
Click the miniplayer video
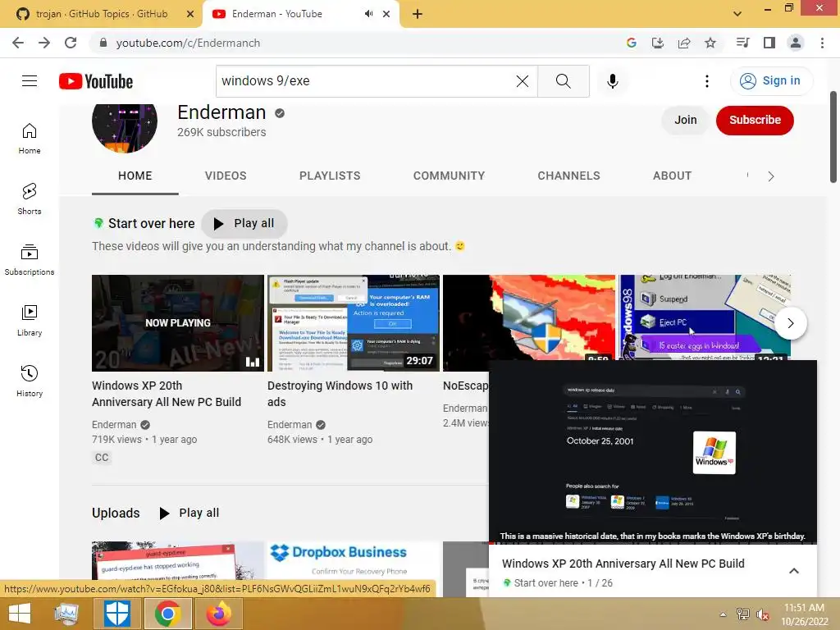click(653, 451)
